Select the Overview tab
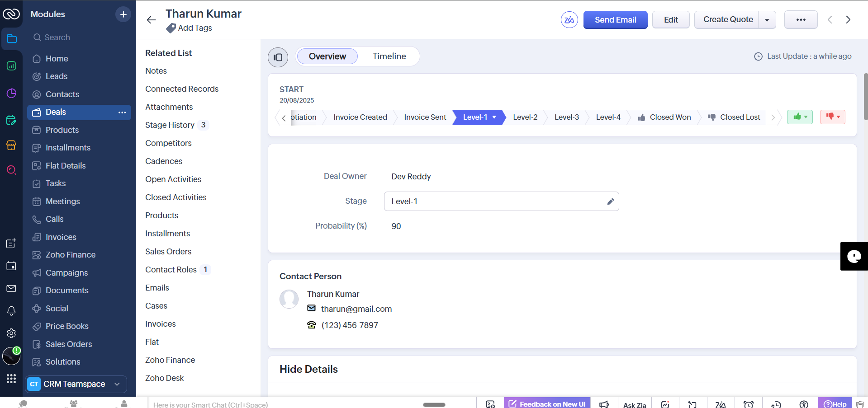Image resolution: width=868 pixels, height=408 pixels. click(x=327, y=56)
